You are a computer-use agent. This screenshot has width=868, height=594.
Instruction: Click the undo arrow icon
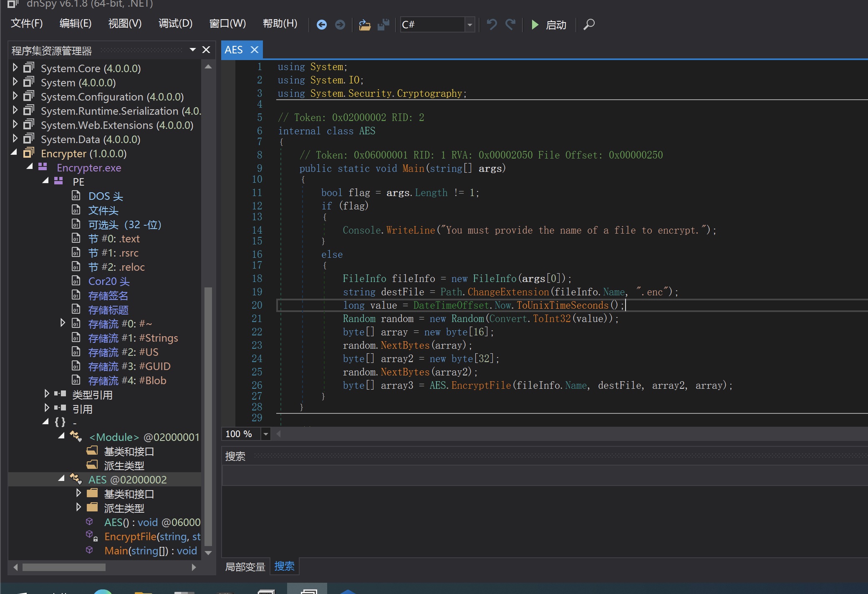(492, 24)
